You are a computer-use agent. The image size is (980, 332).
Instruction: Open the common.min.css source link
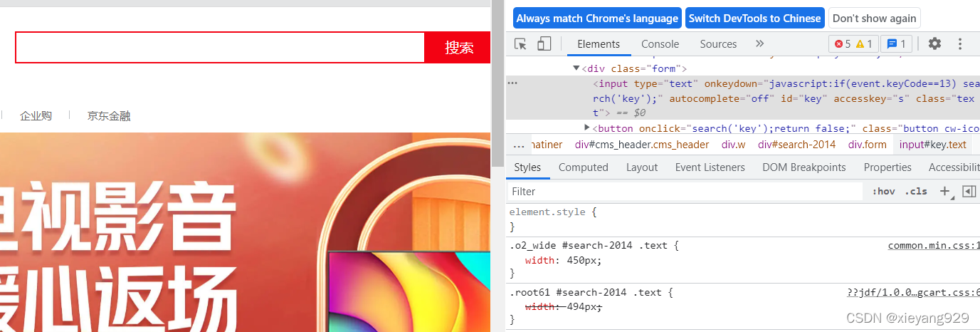pos(934,246)
